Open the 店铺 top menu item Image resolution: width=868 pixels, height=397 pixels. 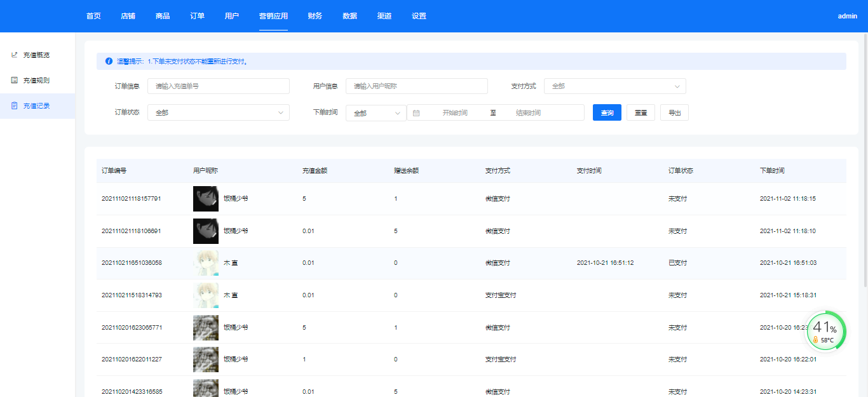(128, 16)
